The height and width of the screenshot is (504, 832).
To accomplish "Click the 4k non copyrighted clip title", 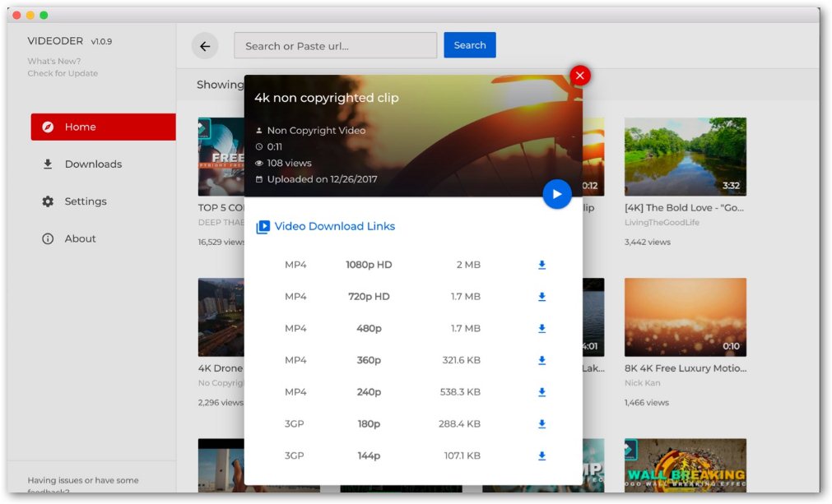I will (x=327, y=98).
